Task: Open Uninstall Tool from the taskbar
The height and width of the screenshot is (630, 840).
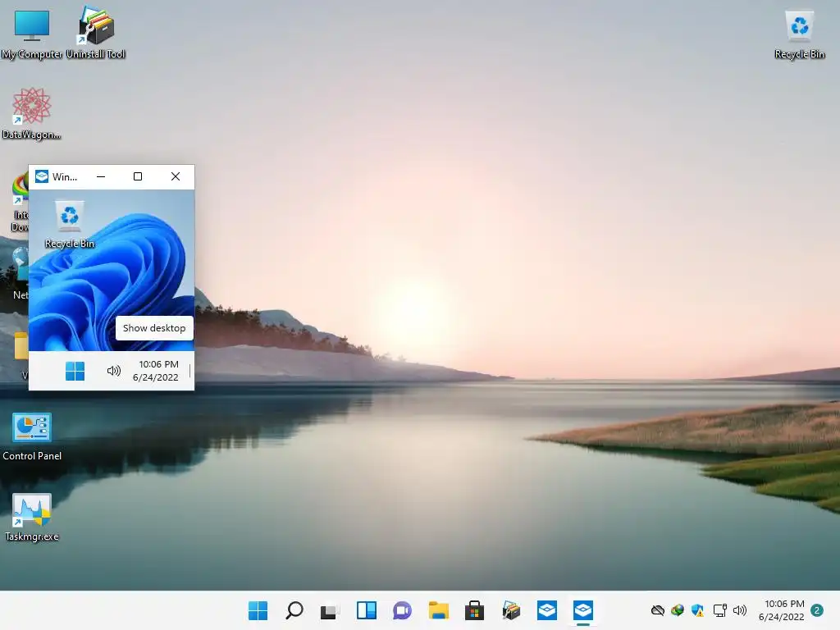Action: coord(511,610)
